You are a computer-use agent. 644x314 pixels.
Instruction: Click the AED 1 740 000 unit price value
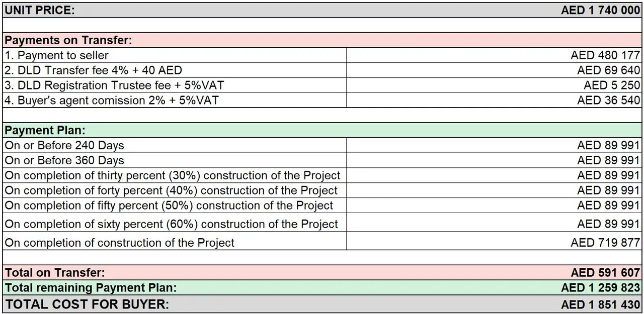tap(601, 10)
